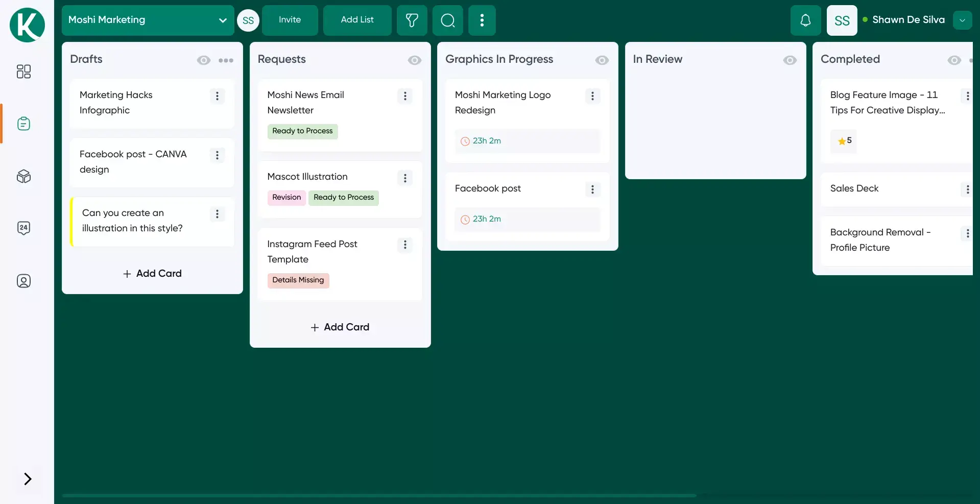This screenshot has width=980, height=504.
Task: Open the three-dot board options menu
Action: pyautogui.click(x=482, y=20)
